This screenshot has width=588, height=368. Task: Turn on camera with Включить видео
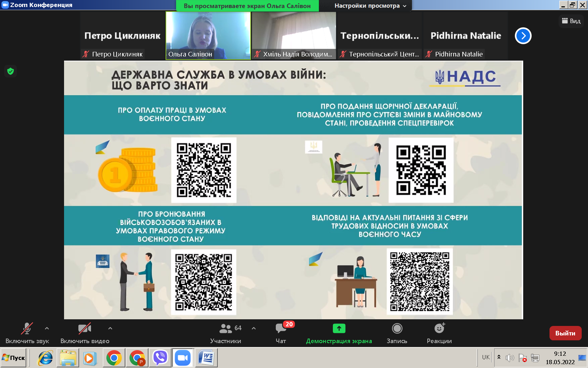click(85, 333)
